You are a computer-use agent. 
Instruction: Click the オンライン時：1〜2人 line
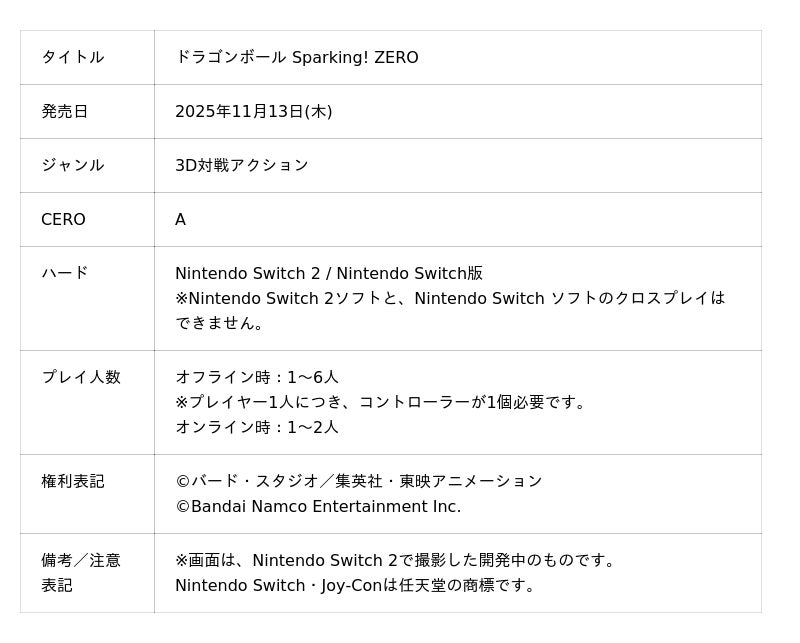click(x=257, y=428)
